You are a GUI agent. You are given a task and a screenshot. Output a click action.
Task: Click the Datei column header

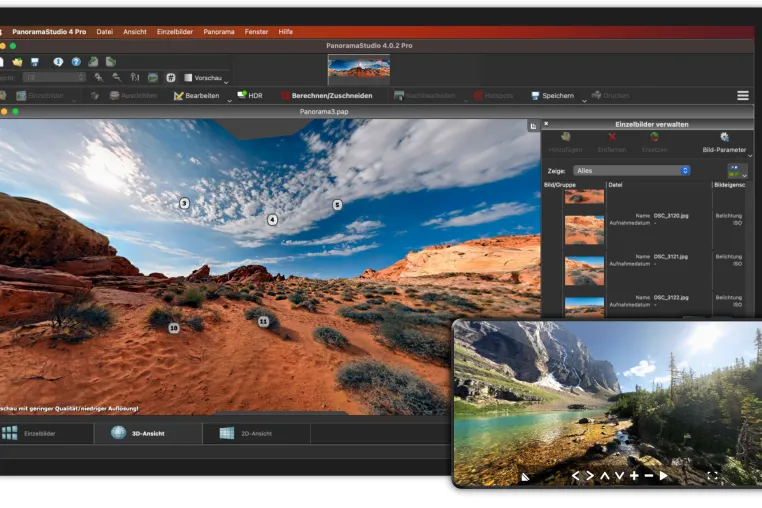click(x=615, y=185)
